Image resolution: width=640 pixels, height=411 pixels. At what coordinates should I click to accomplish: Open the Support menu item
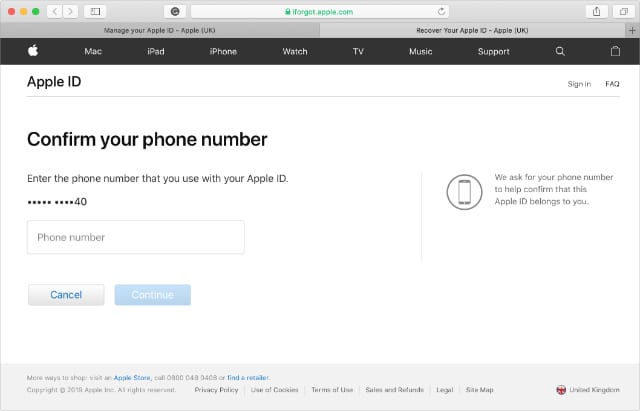493,51
